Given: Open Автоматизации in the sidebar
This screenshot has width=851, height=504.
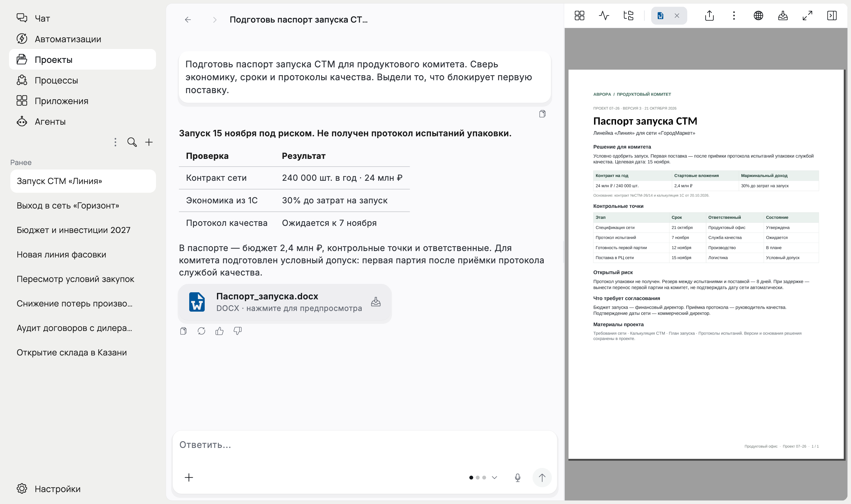Looking at the screenshot, I should pyautogui.click(x=82, y=39).
